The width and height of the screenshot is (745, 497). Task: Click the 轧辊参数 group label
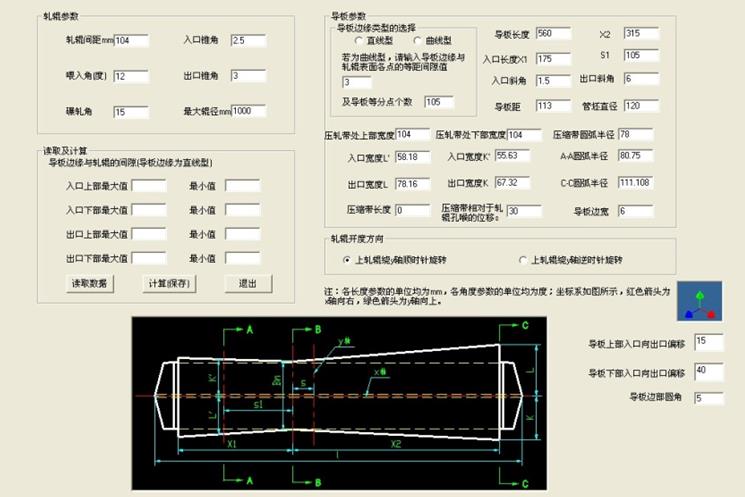point(61,16)
